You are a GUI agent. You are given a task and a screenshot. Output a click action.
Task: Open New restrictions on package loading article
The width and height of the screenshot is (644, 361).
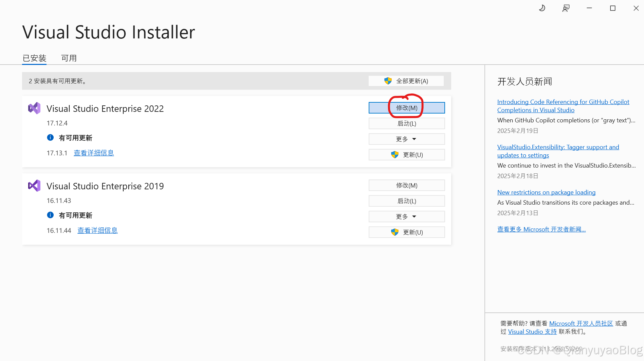546,192
